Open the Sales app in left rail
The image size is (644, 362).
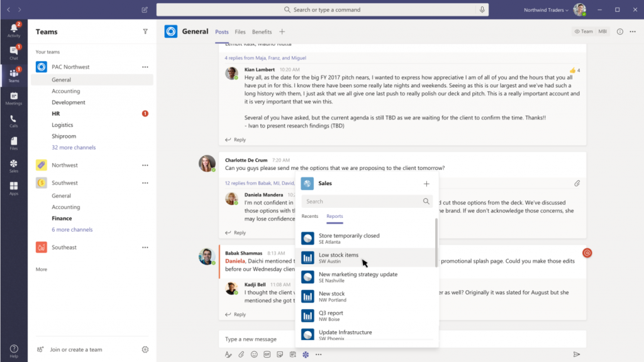pyautogui.click(x=14, y=166)
